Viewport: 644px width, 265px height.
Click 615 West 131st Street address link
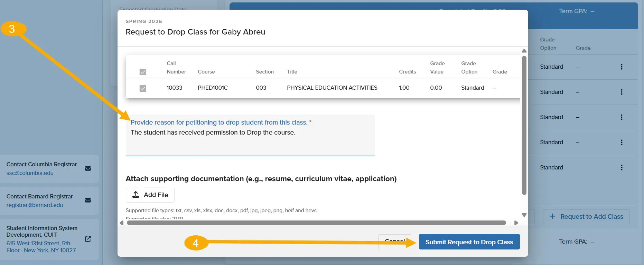coord(41,247)
